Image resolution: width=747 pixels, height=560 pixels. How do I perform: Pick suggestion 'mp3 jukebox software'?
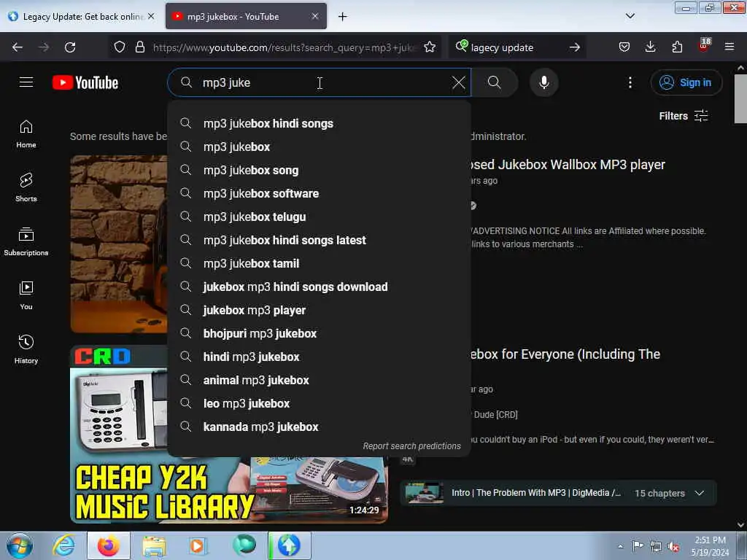click(x=320, y=193)
